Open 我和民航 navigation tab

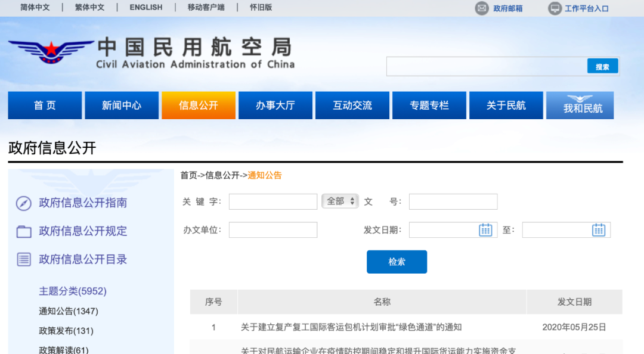pos(580,105)
